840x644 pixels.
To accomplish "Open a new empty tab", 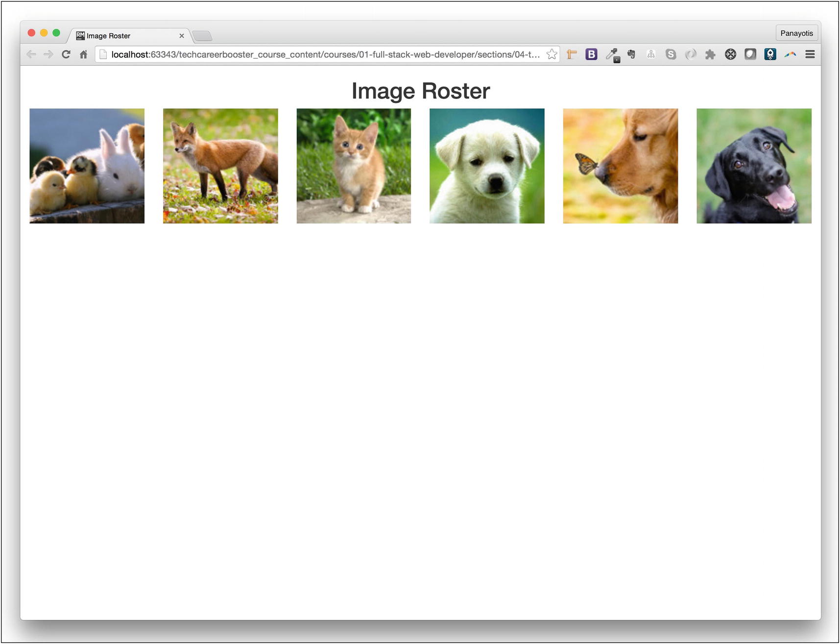I will click(x=202, y=36).
